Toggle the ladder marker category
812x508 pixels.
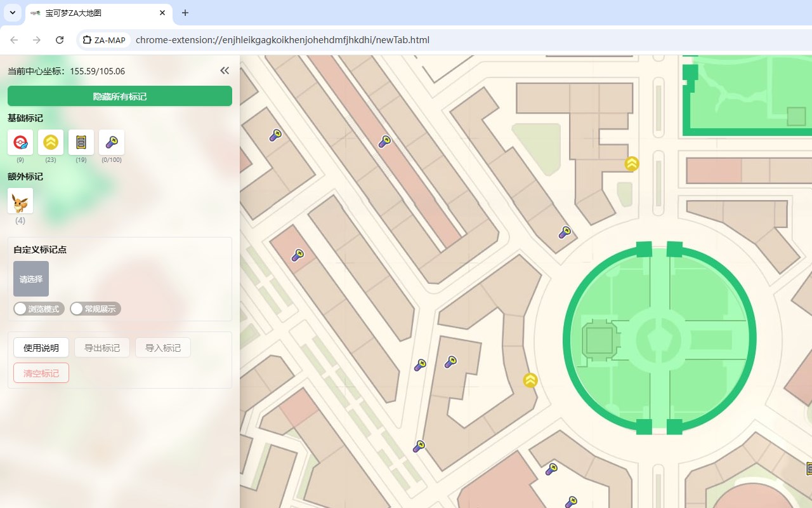click(81, 142)
